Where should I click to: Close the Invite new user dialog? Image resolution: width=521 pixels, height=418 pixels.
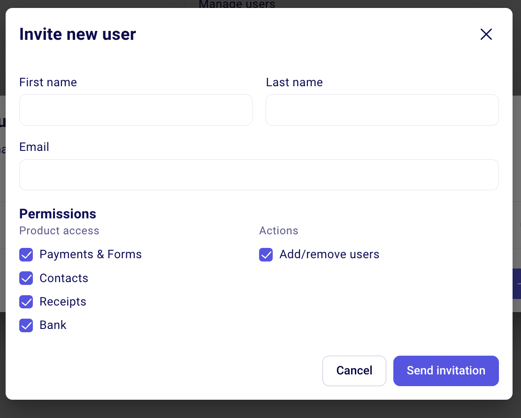[486, 34]
